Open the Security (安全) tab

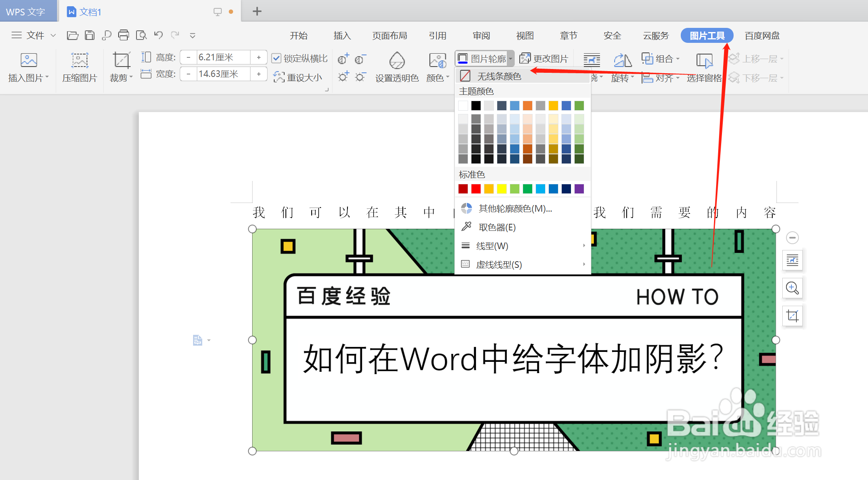[x=613, y=36]
